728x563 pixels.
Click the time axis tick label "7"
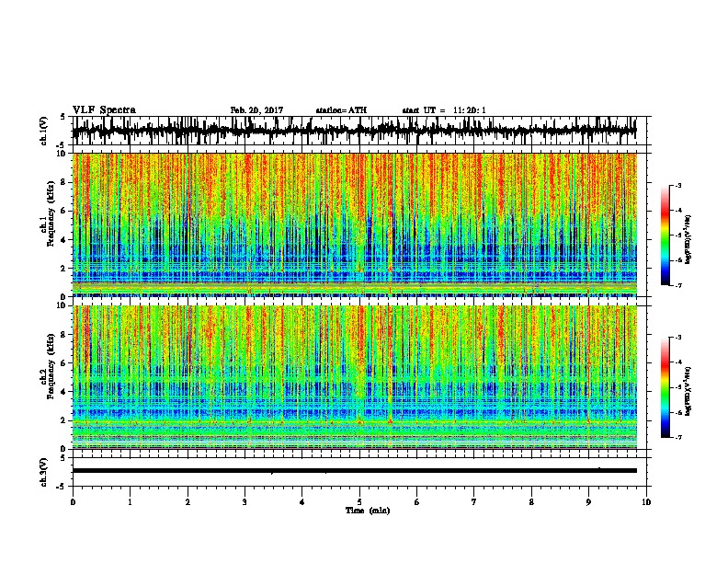point(474,502)
